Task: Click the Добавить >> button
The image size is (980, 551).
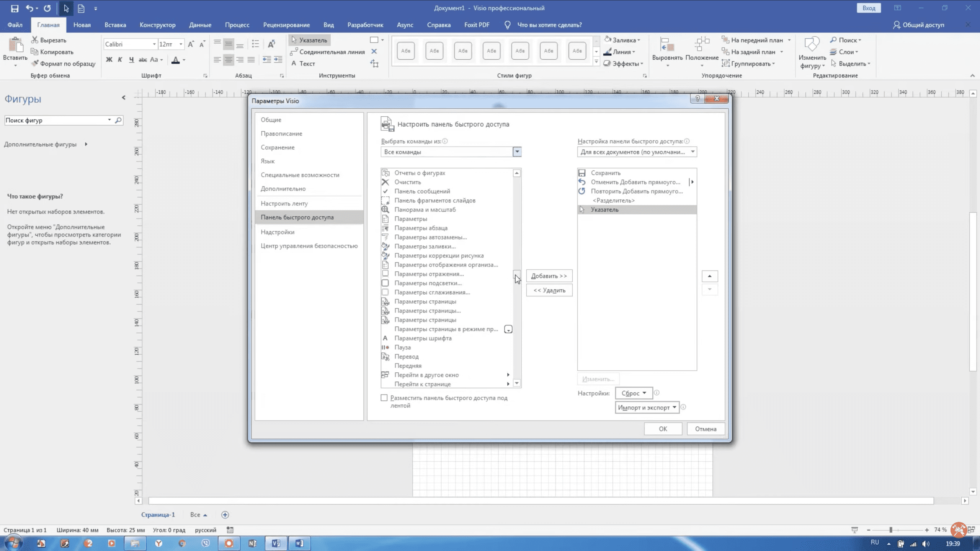Action: point(549,276)
